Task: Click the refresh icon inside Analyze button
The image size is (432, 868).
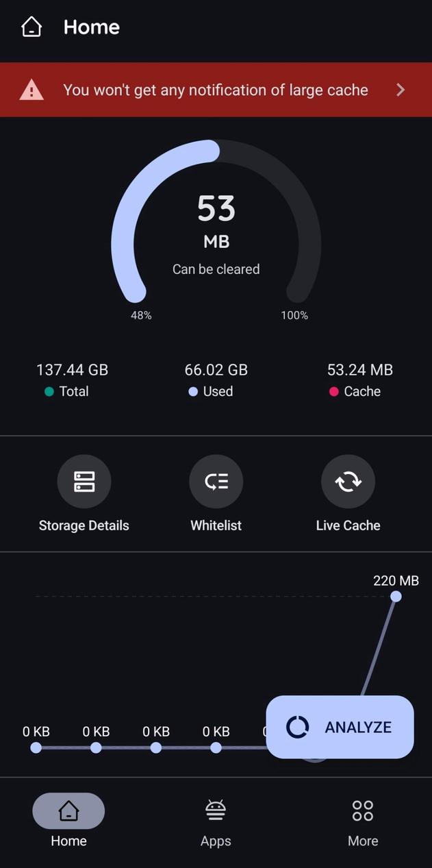Action: pos(297,726)
